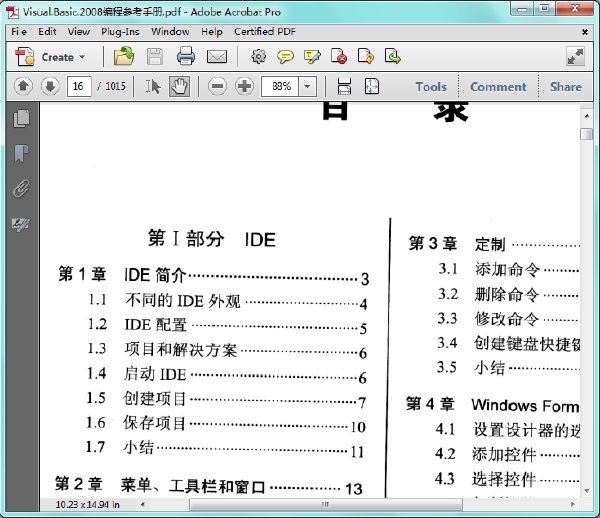This screenshot has width=600, height=518.
Task: Open the Comment pane
Action: pos(498,86)
